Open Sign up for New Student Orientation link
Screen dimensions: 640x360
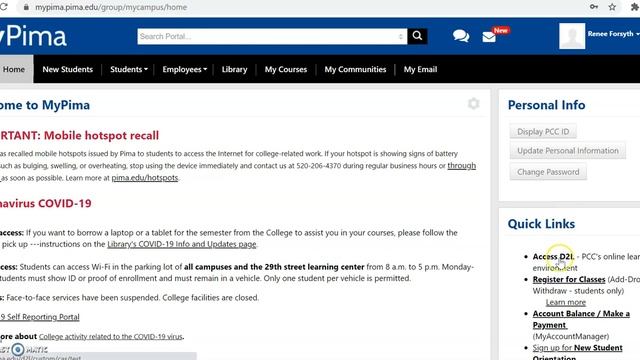(578, 353)
